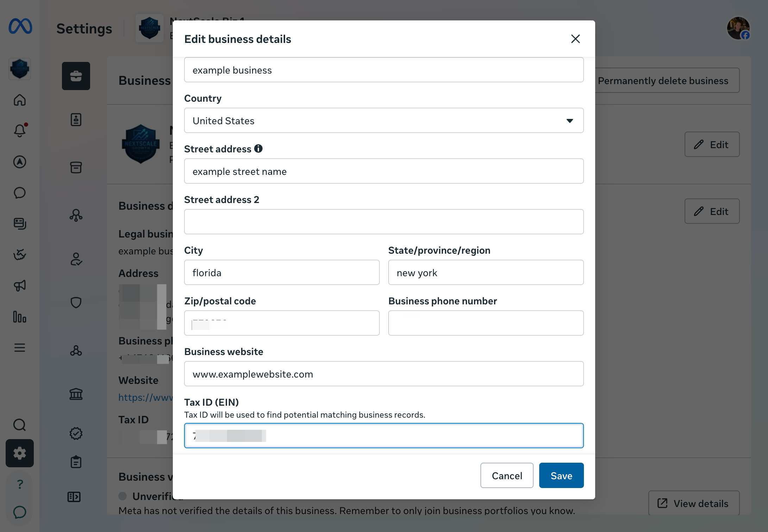Open the ID badge people icon

pyautogui.click(x=76, y=120)
